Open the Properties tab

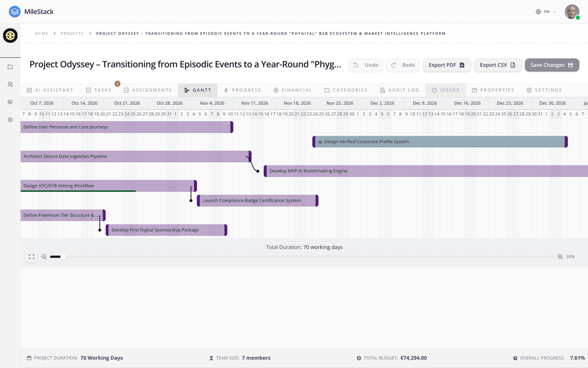tap(493, 90)
